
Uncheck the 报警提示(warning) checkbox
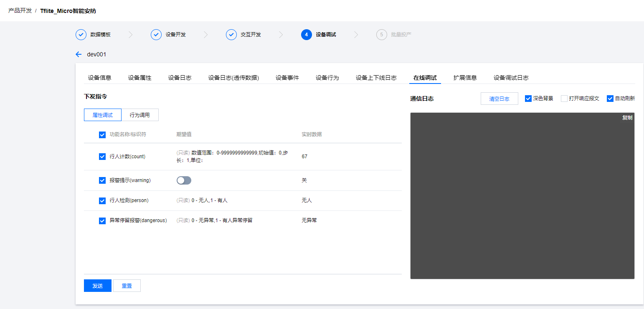click(102, 180)
